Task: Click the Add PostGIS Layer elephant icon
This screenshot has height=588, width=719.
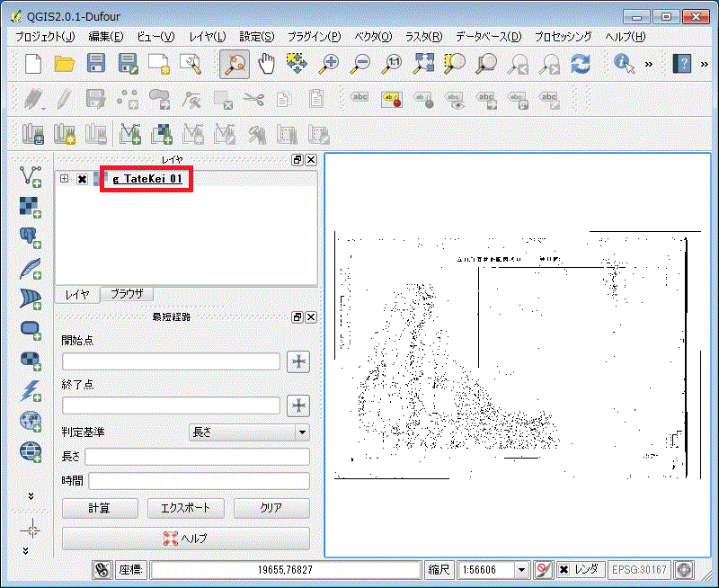Action: pos(31,237)
